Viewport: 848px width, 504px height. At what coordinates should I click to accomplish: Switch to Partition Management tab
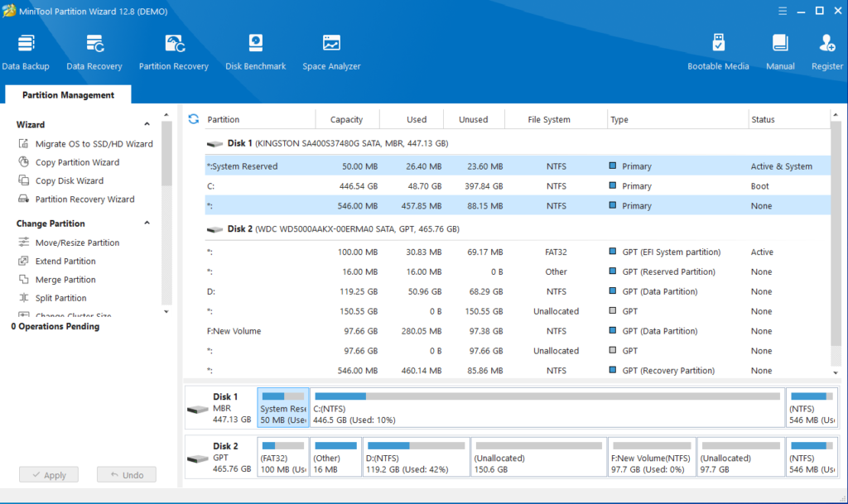(x=68, y=94)
